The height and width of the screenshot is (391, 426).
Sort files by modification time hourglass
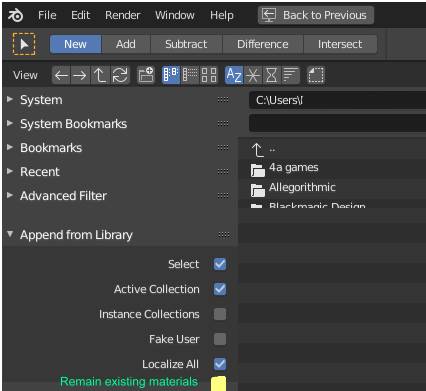(272, 75)
